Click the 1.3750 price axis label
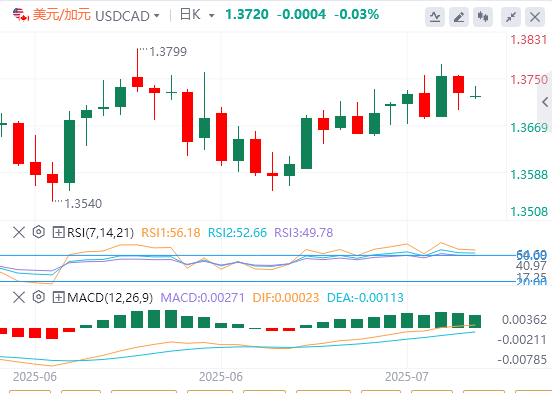Screen dimensions: 552x393 tap(529, 80)
